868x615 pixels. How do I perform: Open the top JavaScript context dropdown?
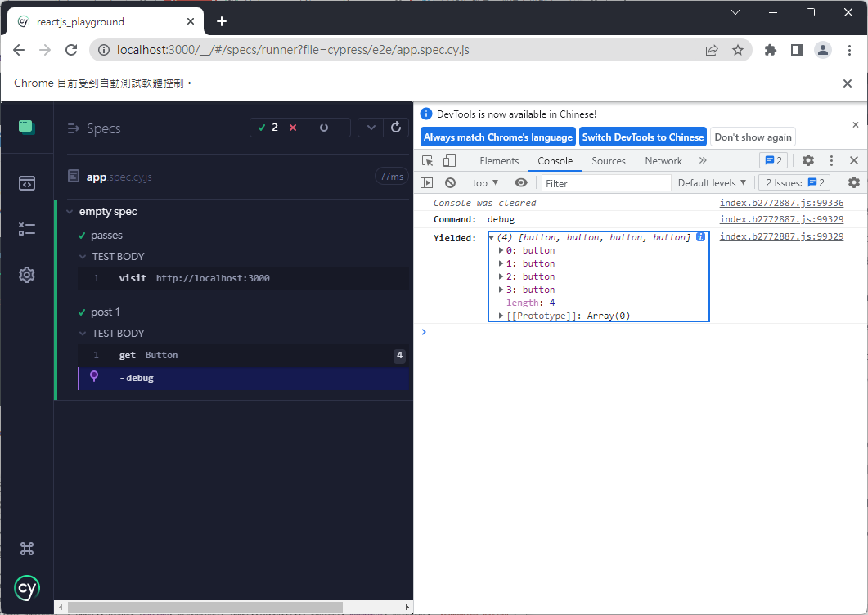[x=486, y=183]
